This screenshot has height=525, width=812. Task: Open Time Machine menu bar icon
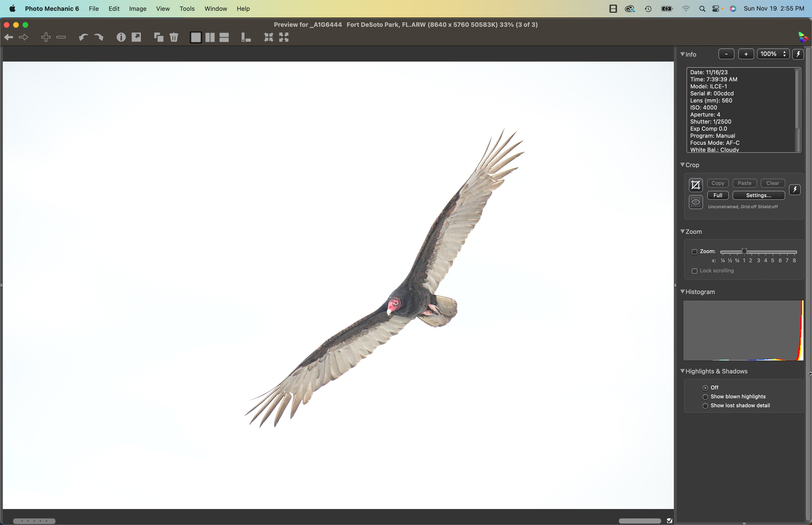coord(648,9)
